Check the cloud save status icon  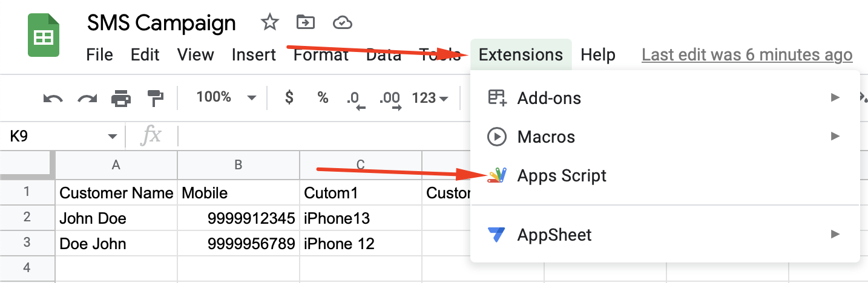click(x=343, y=23)
